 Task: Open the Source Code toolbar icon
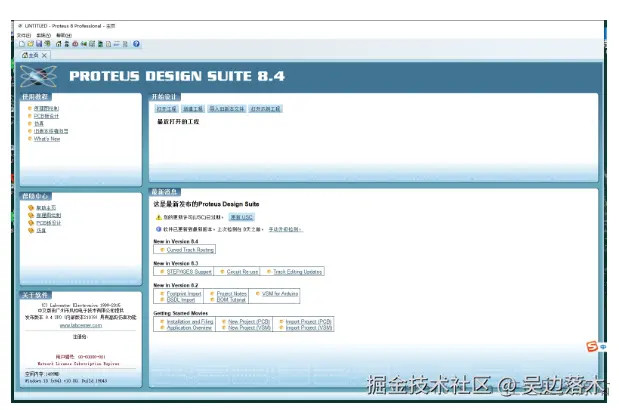[x=116, y=44]
